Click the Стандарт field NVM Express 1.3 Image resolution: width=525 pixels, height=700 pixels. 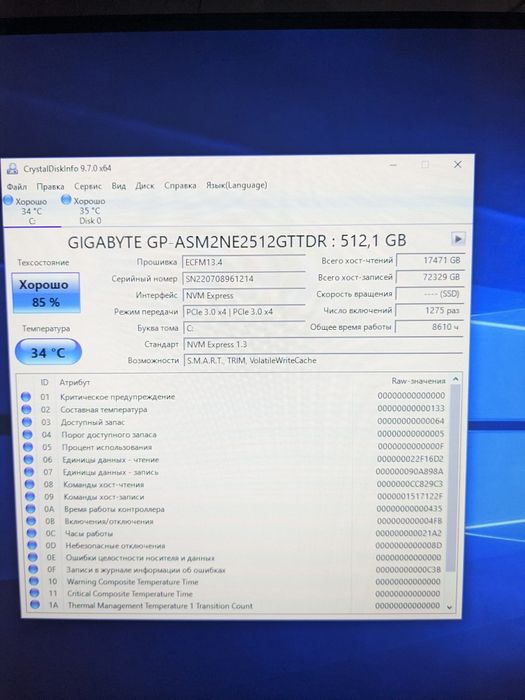323,344
